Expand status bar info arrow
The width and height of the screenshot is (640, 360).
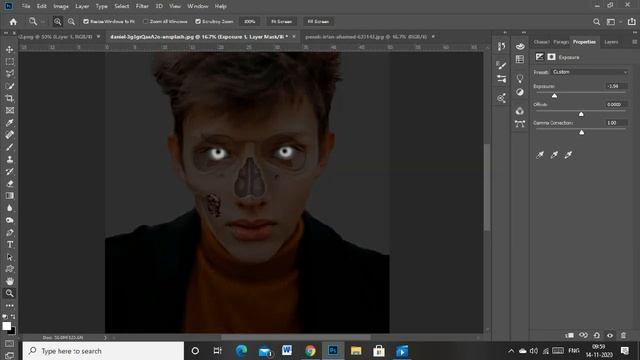105,338
